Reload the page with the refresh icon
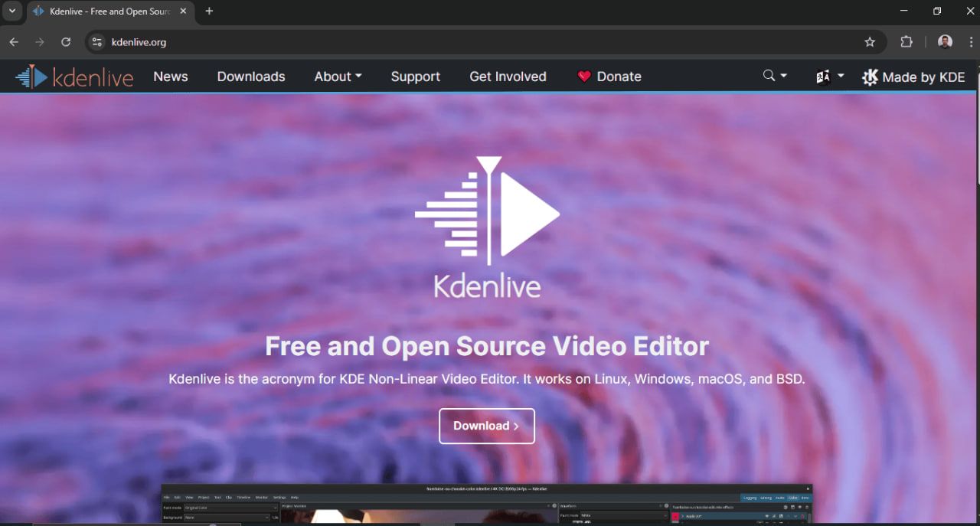 click(67, 42)
